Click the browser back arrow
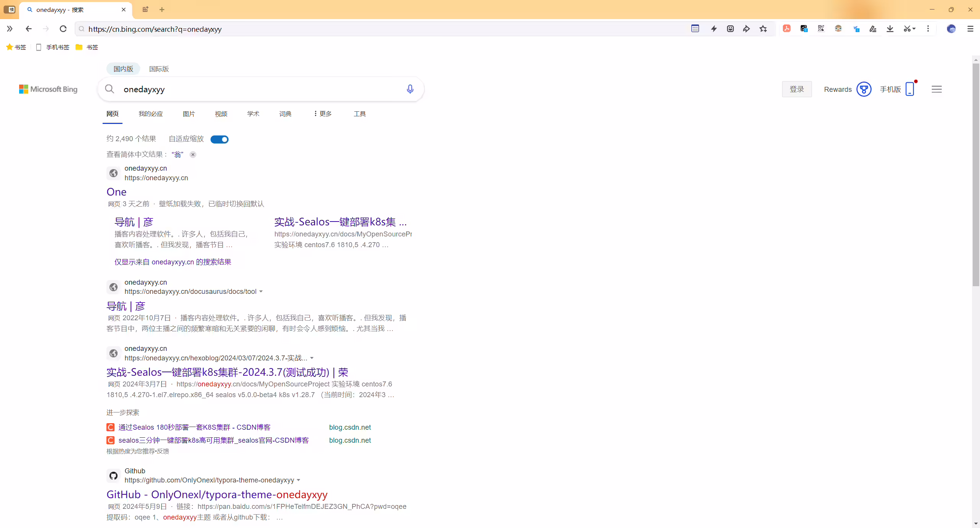The height and width of the screenshot is (528, 980). point(29,29)
